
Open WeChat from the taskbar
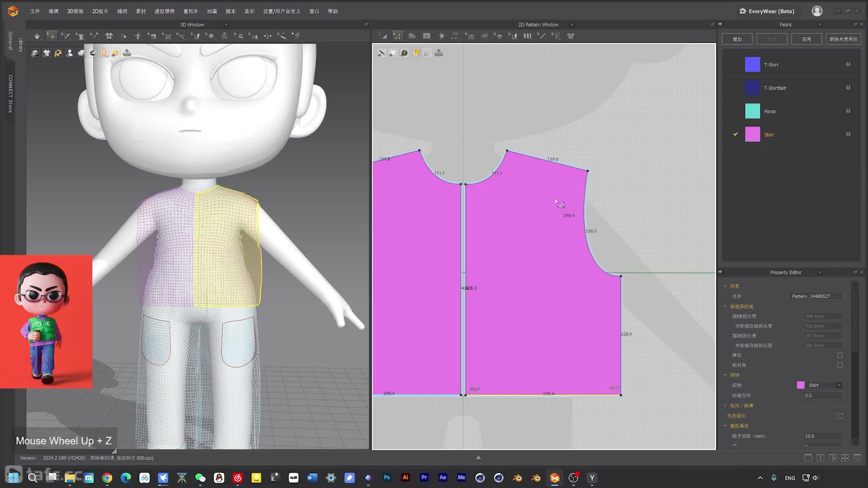pyautogui.click(x=200, y=478)
